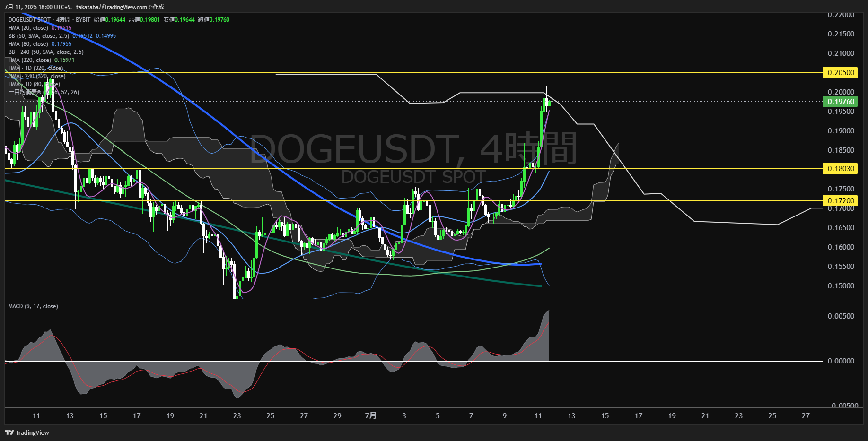Click the 高値 0.19801 high value
The width and height of the screenshot is (868, 441).
pyautogui.click(x=144, y=20)
